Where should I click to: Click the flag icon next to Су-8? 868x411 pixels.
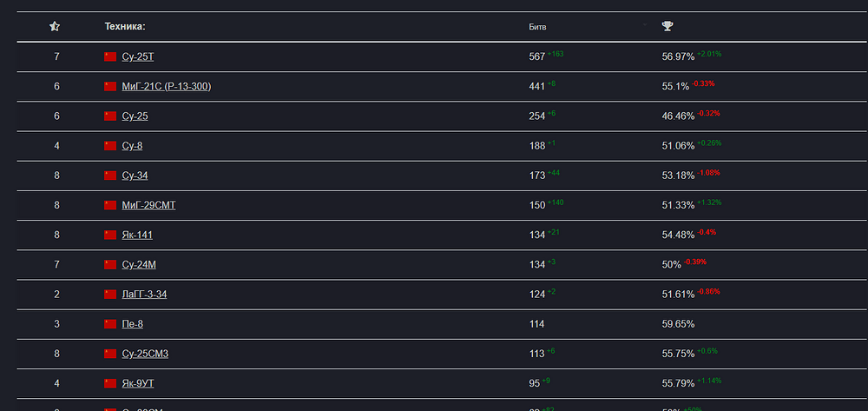[x=110, y=146]
